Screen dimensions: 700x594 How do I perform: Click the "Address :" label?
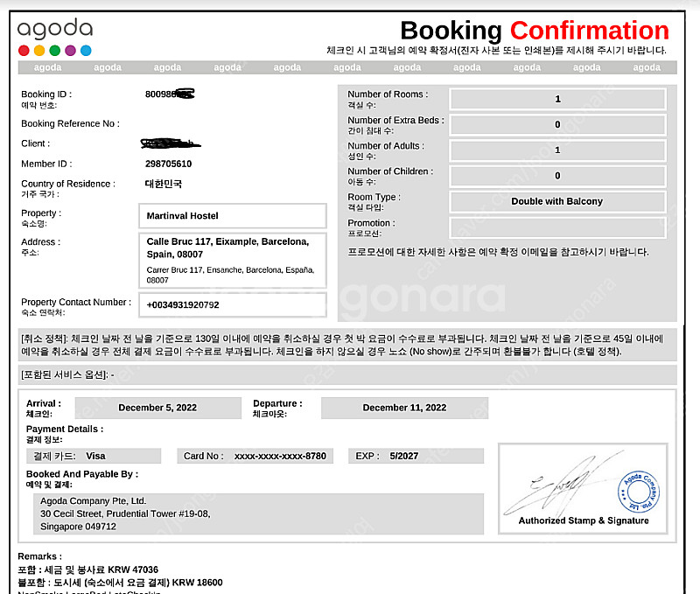point(40,242)
